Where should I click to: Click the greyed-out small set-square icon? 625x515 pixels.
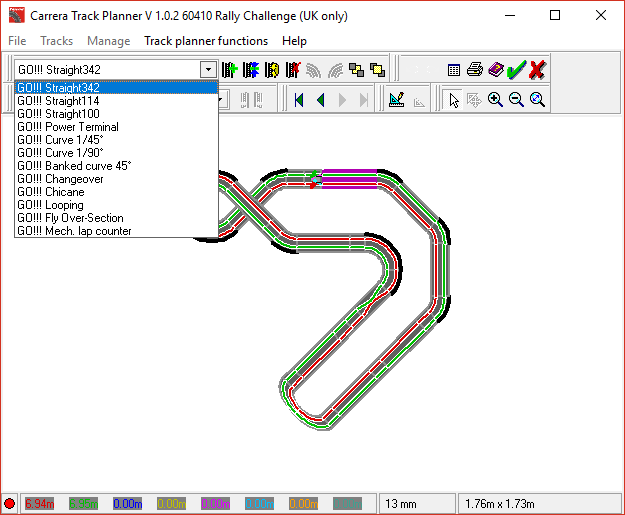419,102
